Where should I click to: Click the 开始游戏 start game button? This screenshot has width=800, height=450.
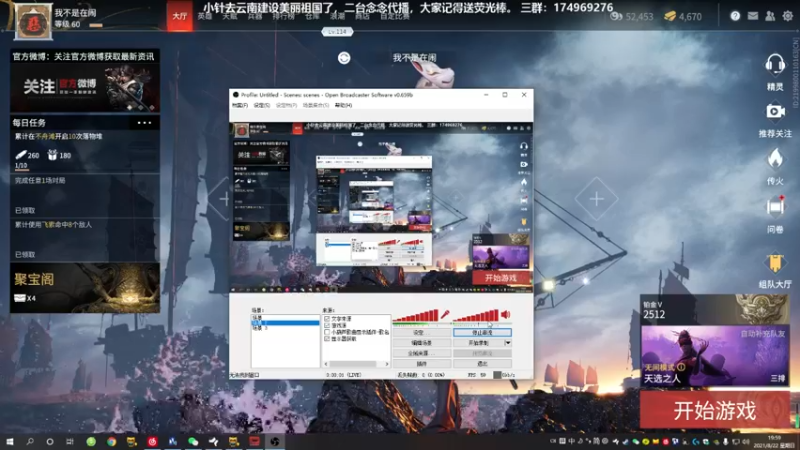click(714, 410)
